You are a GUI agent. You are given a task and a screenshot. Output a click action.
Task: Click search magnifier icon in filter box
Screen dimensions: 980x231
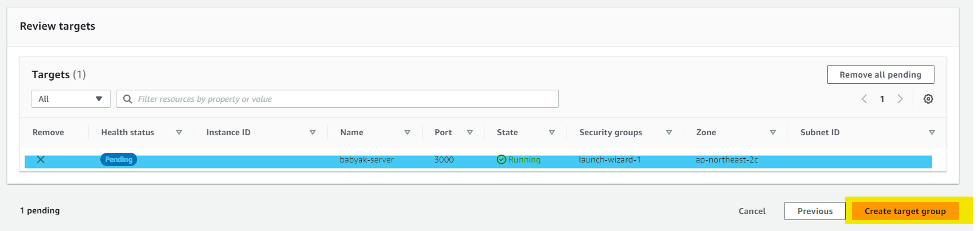click(x=128, y=99)
